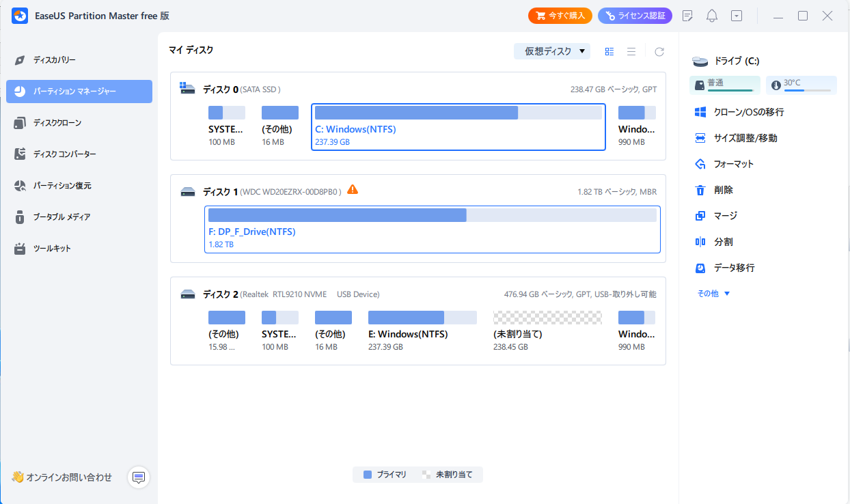Open the feedback note icon
This screenshot has width=850, height=504.
(688, 16)
